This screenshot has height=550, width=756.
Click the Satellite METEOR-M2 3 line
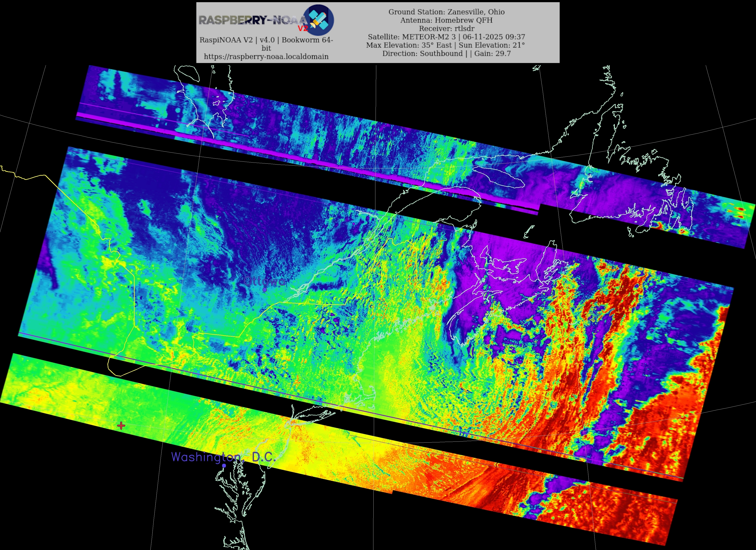click(446, 37)
